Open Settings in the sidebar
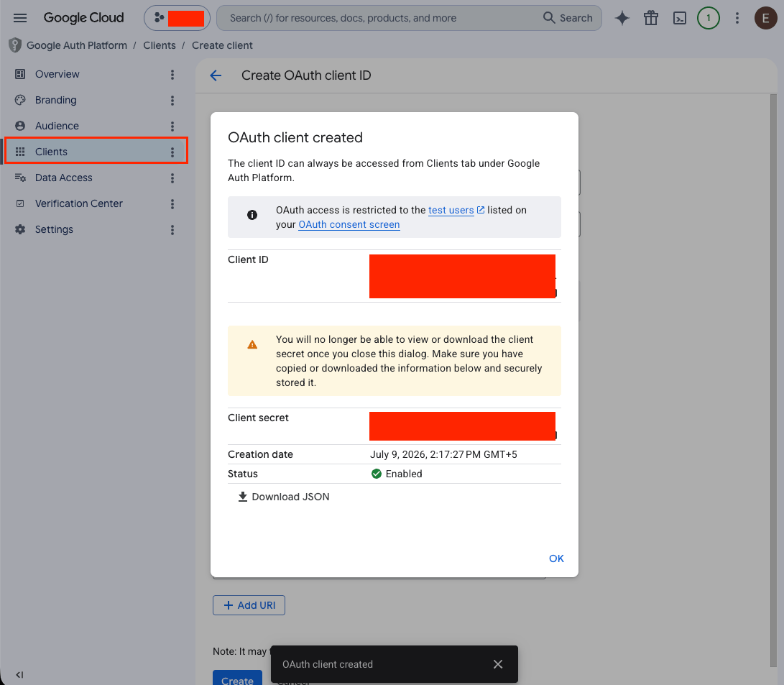Screen dimensions: 784x685 click(x=53, y=229)
